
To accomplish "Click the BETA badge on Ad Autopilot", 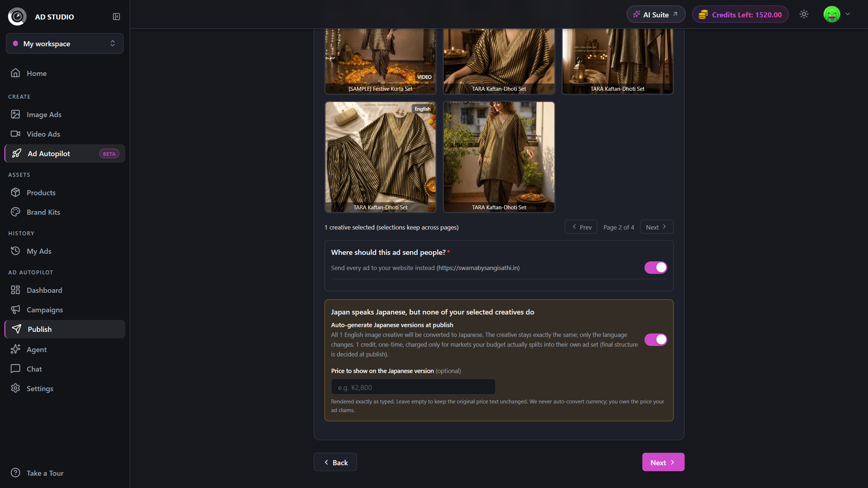I will (109, 154).
